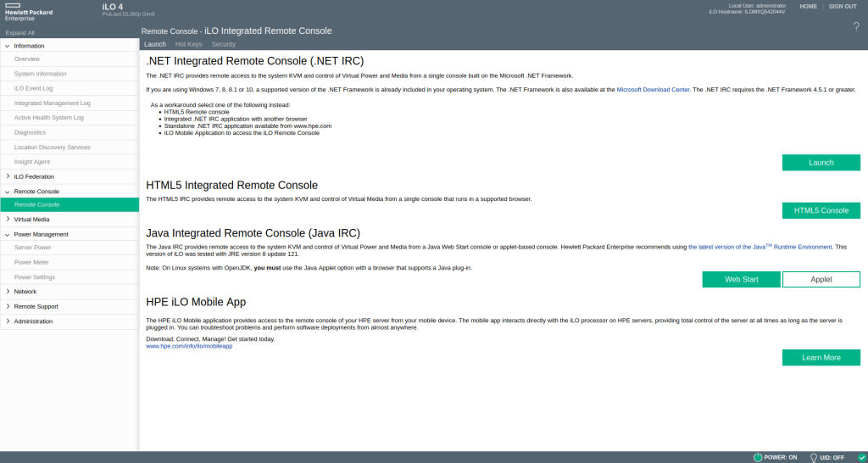Expand the Virtual Media section
The width and height of the screenshot is (868, 463).
[7, 220]
